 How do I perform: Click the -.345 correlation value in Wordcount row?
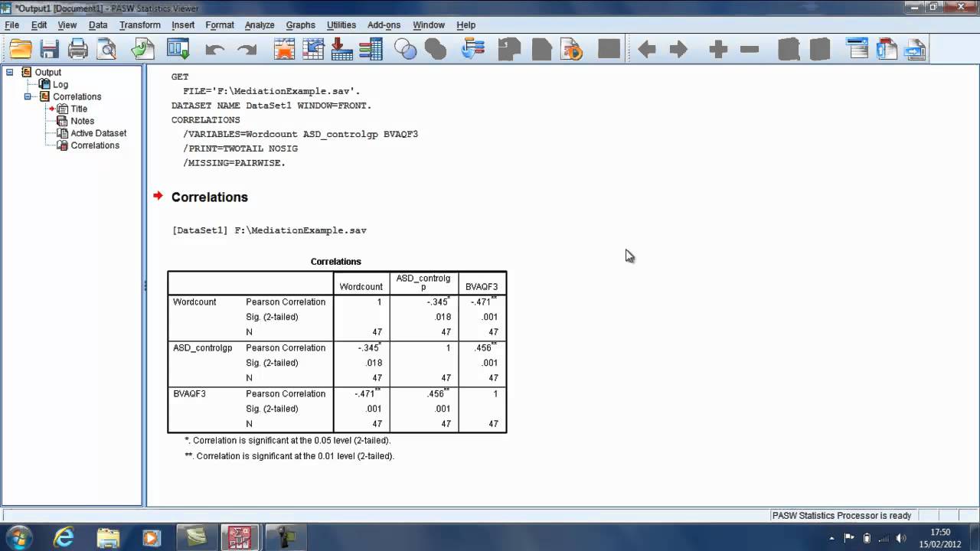[438, 302]
